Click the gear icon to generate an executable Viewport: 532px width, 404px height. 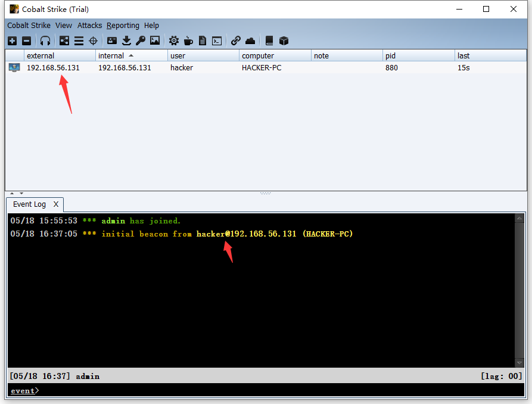point(174,41)
